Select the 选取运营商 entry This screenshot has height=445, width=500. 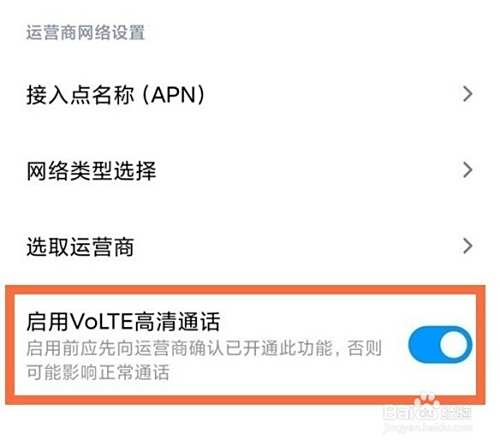[x=250, y=247]
